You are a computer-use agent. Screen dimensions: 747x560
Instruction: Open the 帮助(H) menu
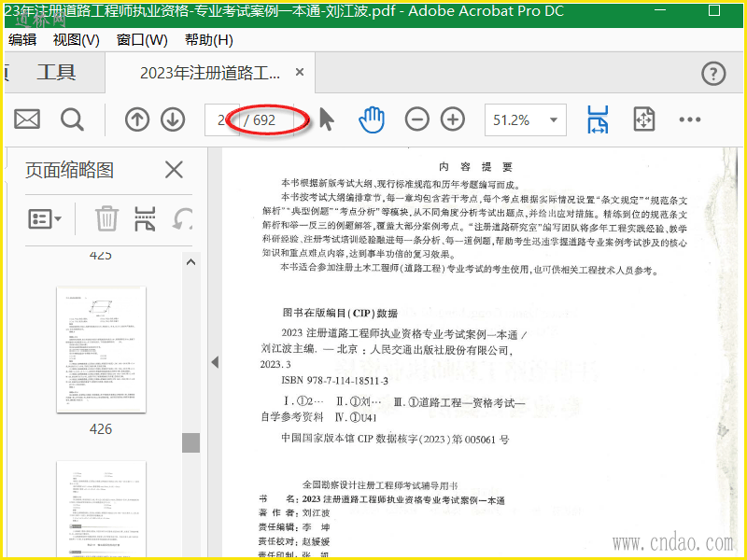208,40
